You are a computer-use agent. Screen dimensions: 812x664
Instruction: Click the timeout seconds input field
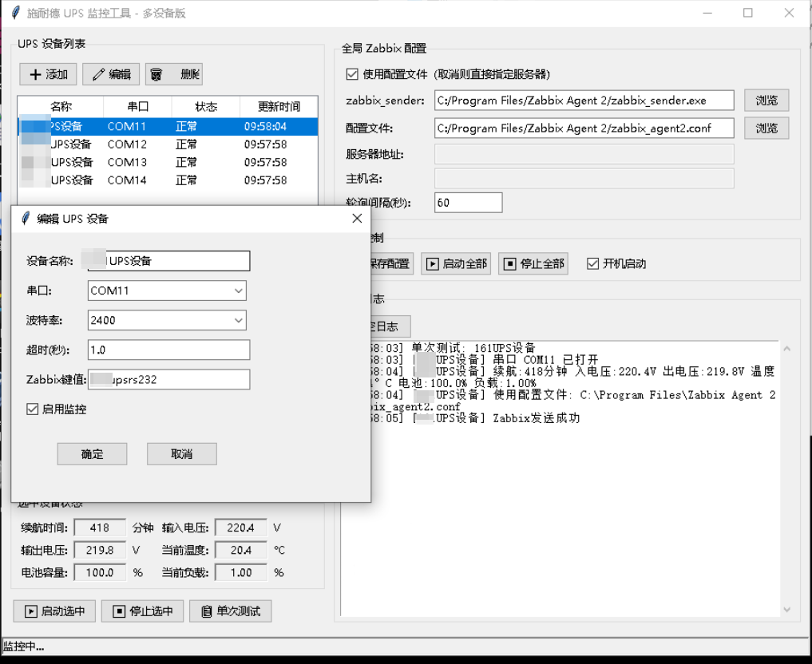(168, 350)
